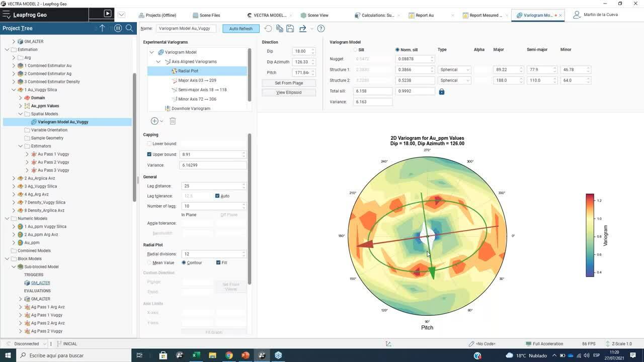Open Martin de la Cueva user account
This screenshot has height=362, width=644.
click(596, 15)
